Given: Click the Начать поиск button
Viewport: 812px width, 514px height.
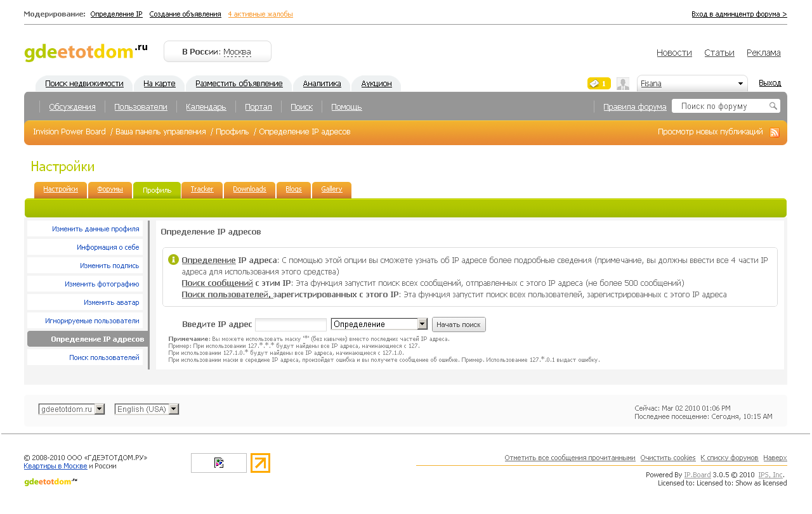Looking at the screenshot, I should 459,324.
